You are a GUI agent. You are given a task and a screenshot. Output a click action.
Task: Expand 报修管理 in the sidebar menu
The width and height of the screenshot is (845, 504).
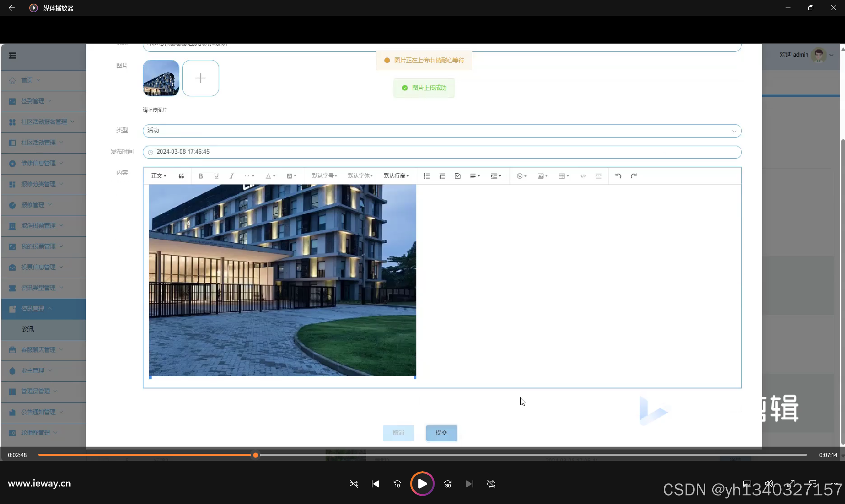pyautogui.click(x=33, y=205)
